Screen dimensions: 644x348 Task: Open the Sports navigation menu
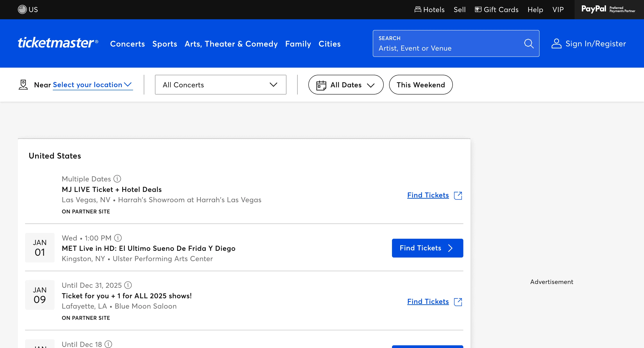click(165, 44)
